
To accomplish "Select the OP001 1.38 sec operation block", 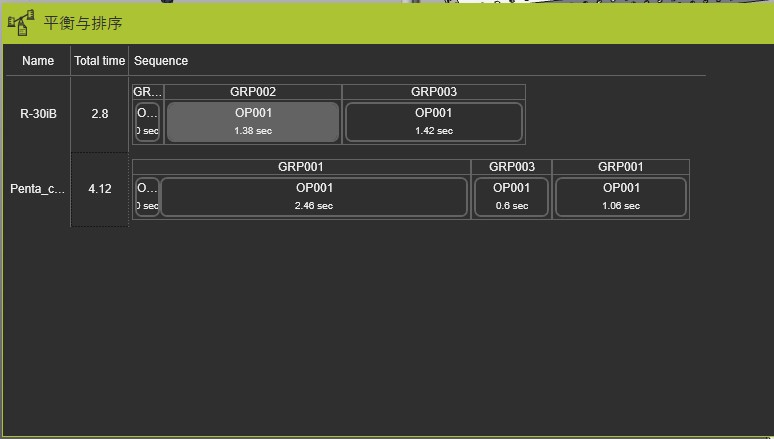I will point(253,121).
